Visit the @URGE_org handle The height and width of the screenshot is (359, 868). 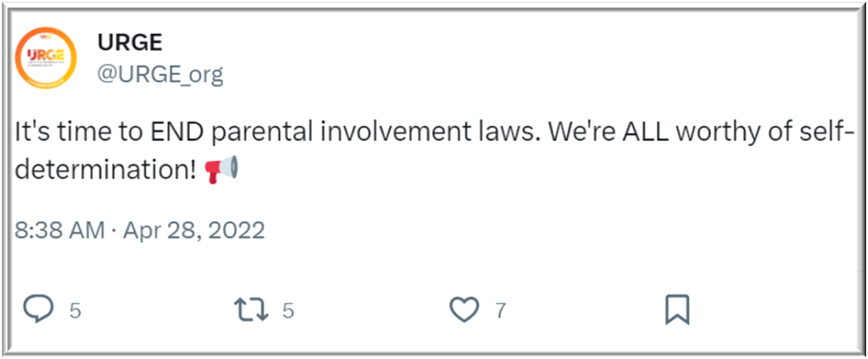click(161, 74)
